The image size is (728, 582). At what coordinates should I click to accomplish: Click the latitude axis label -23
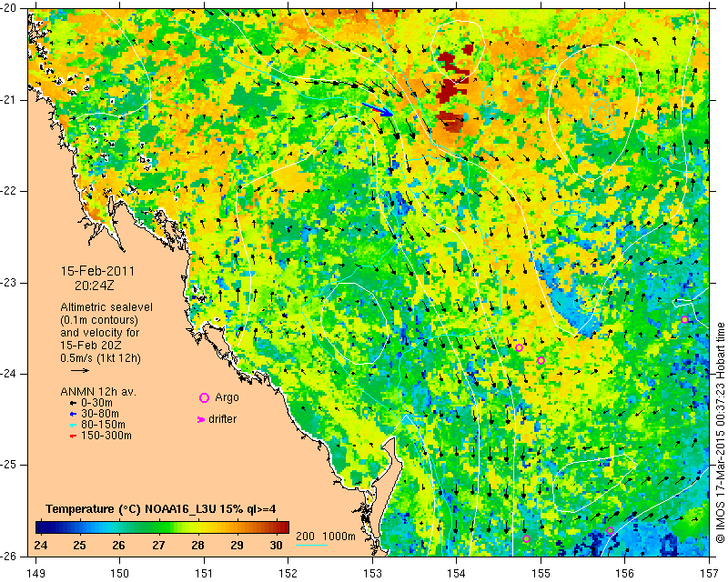tap(9, 283)
